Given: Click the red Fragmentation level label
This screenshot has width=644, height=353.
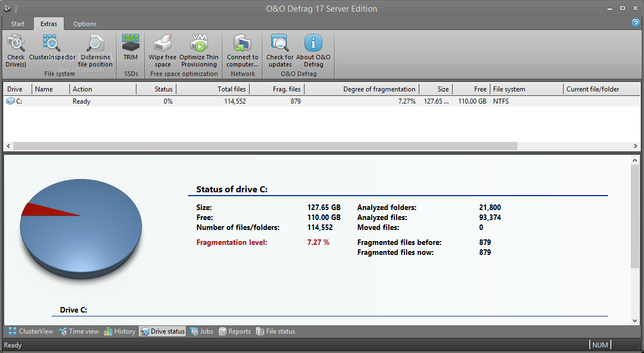Looking at the screenshot, I should click(232, 242).
